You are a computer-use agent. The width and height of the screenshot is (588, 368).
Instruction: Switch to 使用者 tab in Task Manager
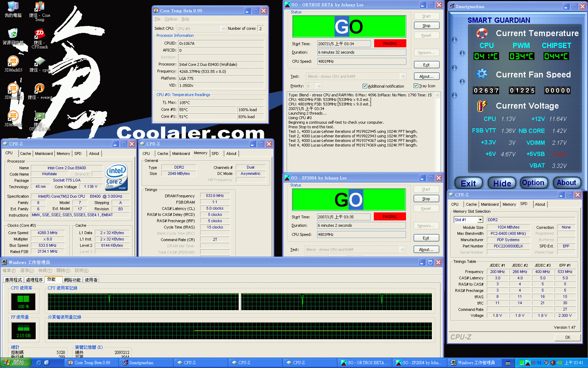[x=91, y=280]
